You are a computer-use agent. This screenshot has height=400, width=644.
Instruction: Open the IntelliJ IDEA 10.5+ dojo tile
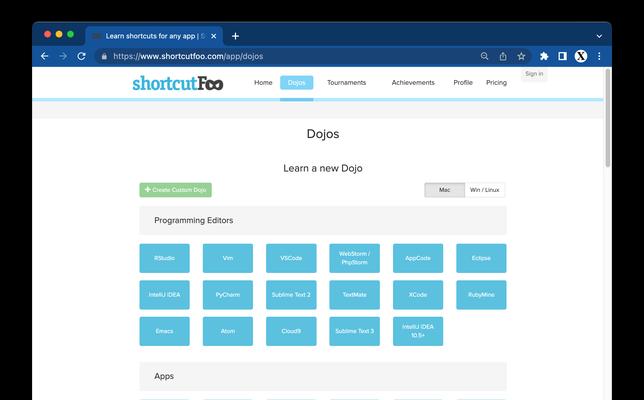click(418, 331)
